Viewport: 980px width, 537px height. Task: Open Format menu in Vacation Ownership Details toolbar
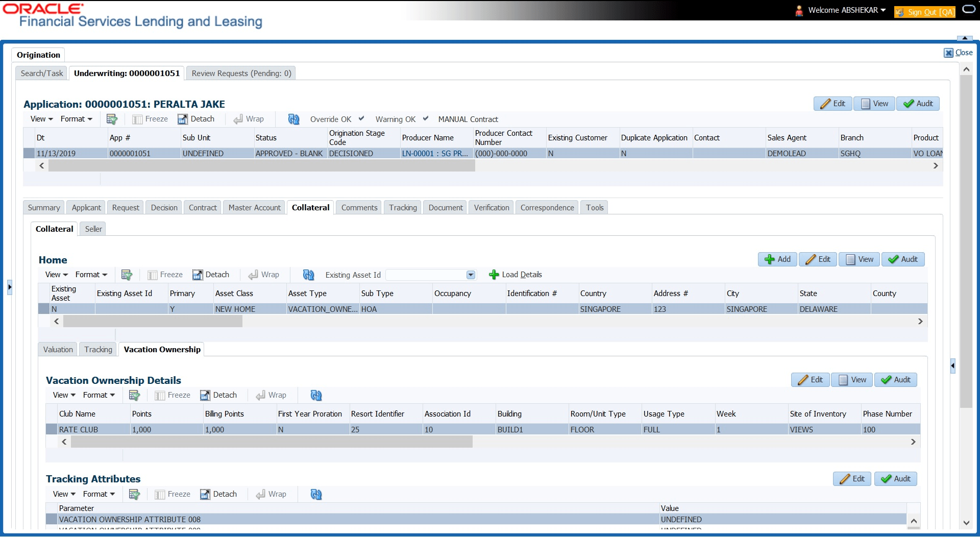tap(99, 395)
